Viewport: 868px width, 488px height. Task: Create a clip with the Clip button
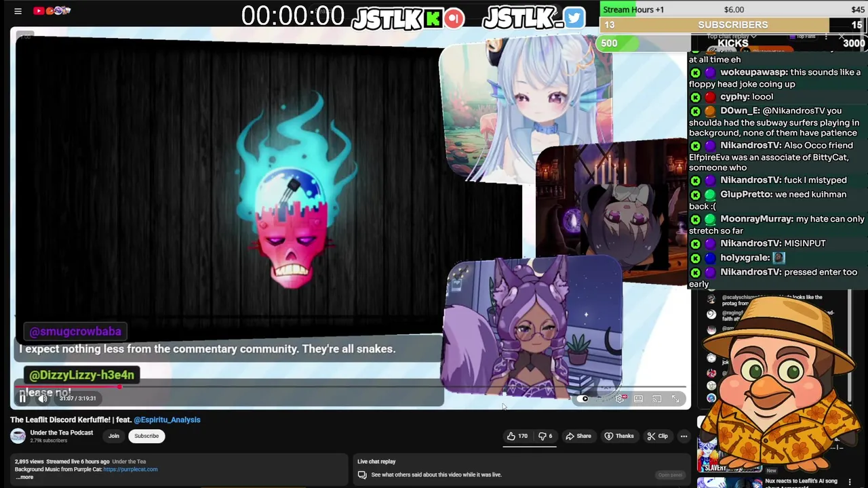click(658, 436)
